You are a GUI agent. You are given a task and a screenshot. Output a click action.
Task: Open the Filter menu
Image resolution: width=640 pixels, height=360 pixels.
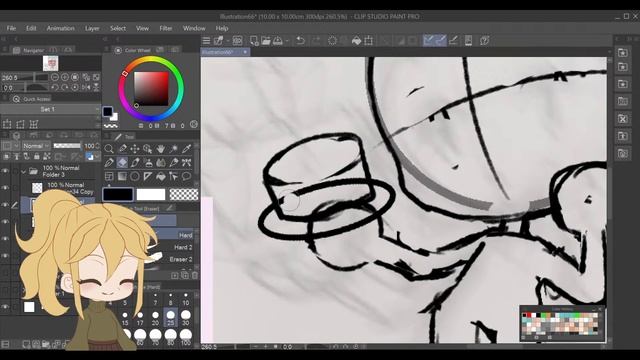tap(166, 28)
